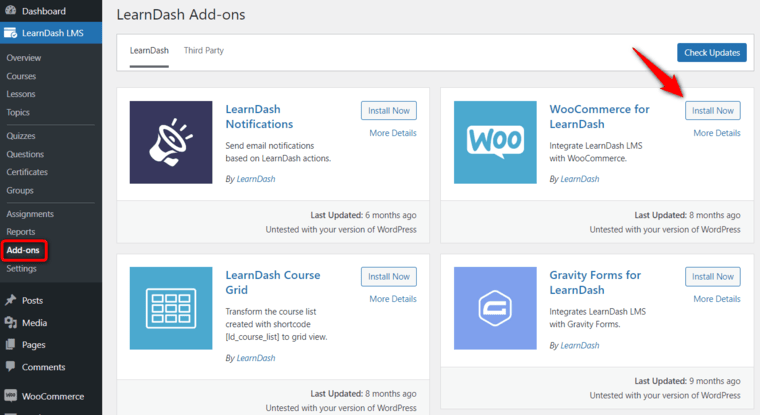This screenshot has width=760, height=415.
Task: Go to Assignments submenu
Action: (30, 214)
